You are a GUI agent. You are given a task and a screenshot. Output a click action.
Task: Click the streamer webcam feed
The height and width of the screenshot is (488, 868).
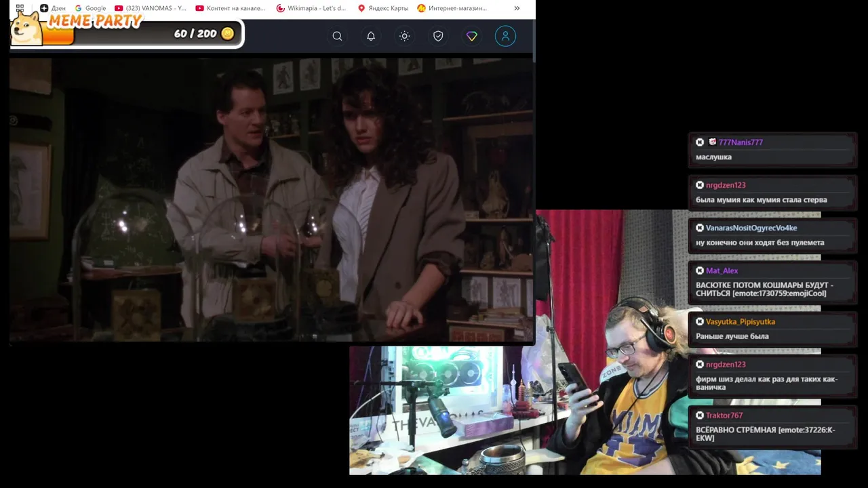585,342
